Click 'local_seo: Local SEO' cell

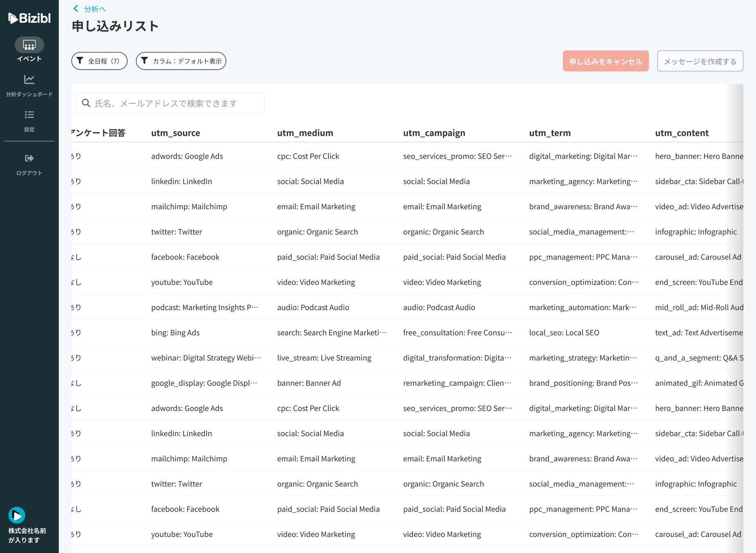tap(564, 333)
